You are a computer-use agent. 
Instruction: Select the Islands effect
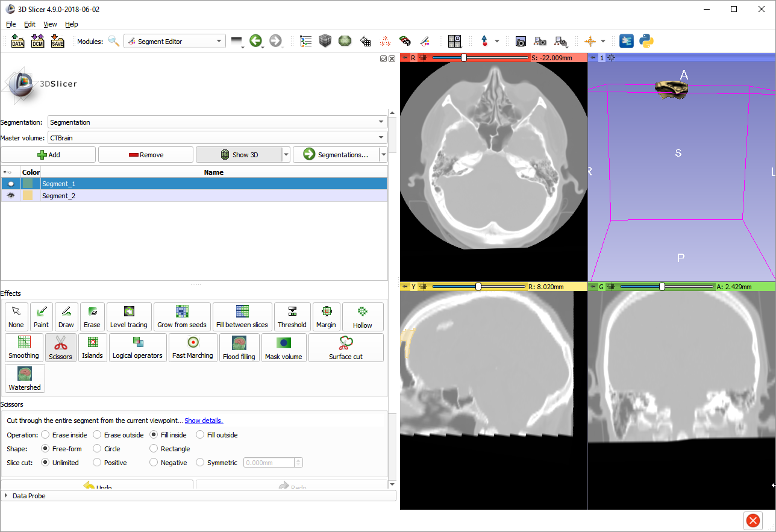tap(93, 348)
